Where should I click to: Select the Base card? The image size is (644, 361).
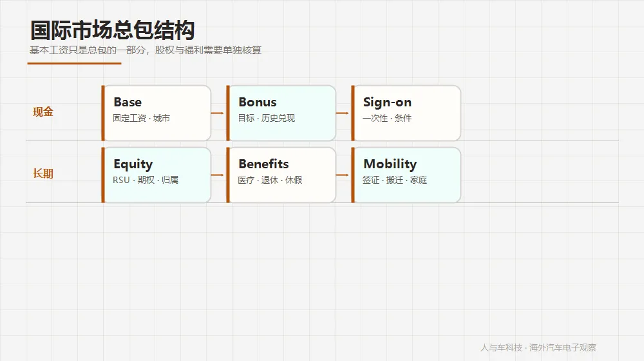[156, 113]
